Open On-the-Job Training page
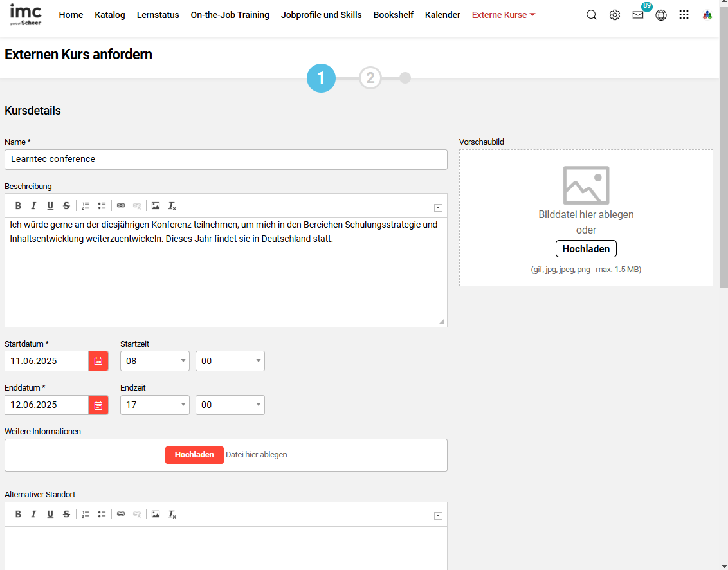 coord(230,15)
